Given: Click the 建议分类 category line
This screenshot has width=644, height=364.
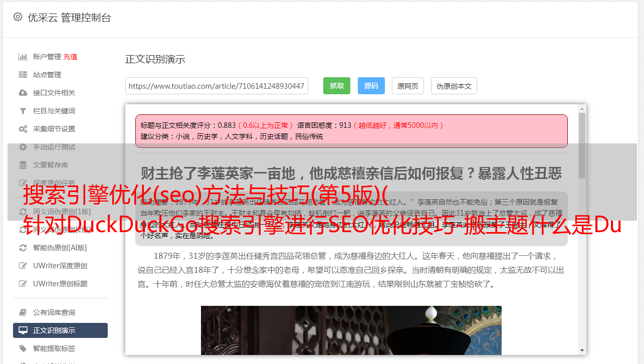Looking at the screenshot, I should (232, 136).
